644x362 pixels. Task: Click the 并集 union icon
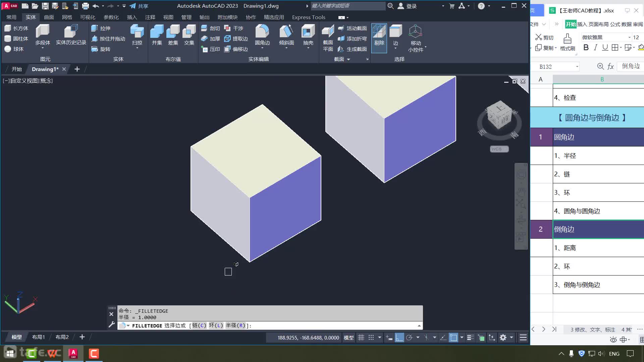(157, 35)
